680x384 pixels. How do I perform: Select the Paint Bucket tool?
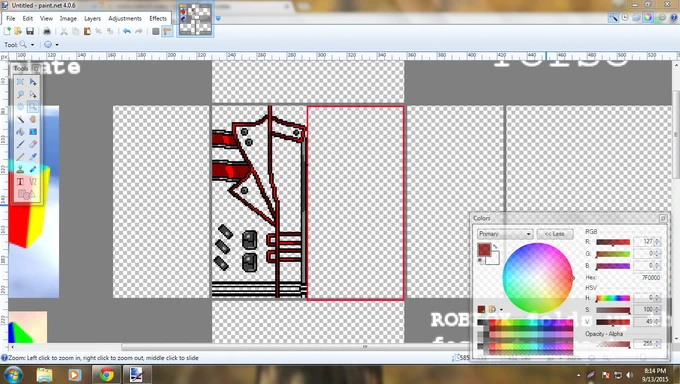pos(20,131)
